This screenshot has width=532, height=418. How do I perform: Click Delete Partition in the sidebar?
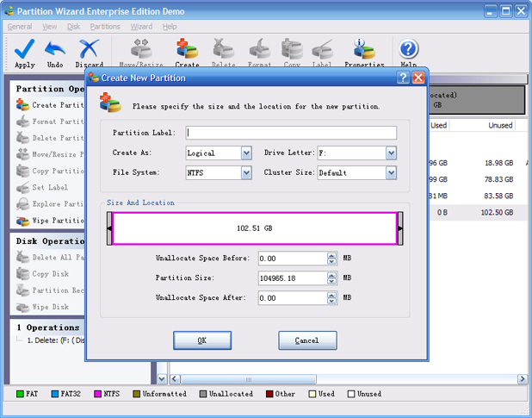50,138
